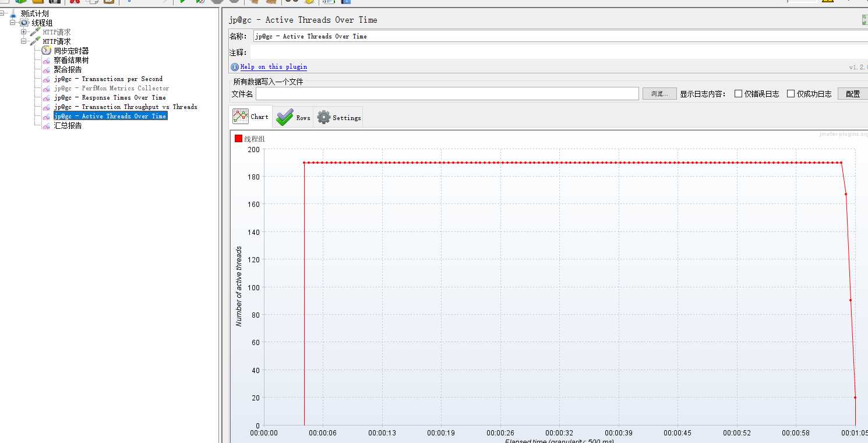This screenshot has height=443, width=868.
Task: Expand the greyed-out HTTP请求 node
Action: 24,32
